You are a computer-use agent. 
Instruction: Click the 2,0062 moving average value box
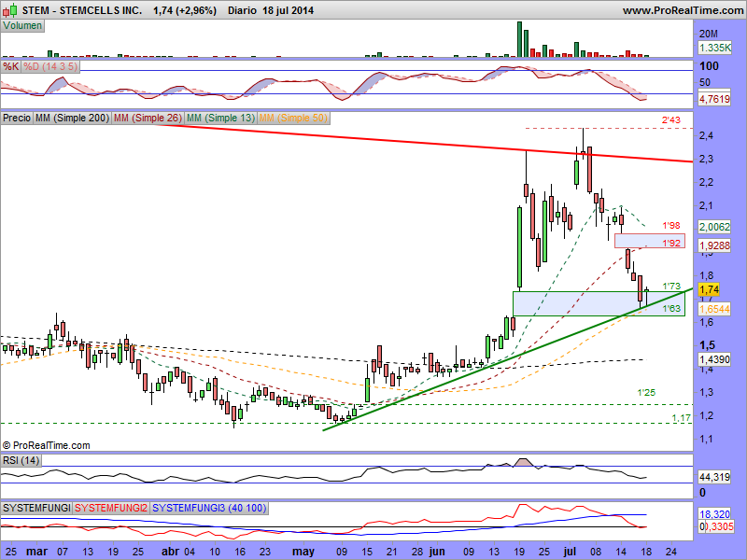(714, 227)
